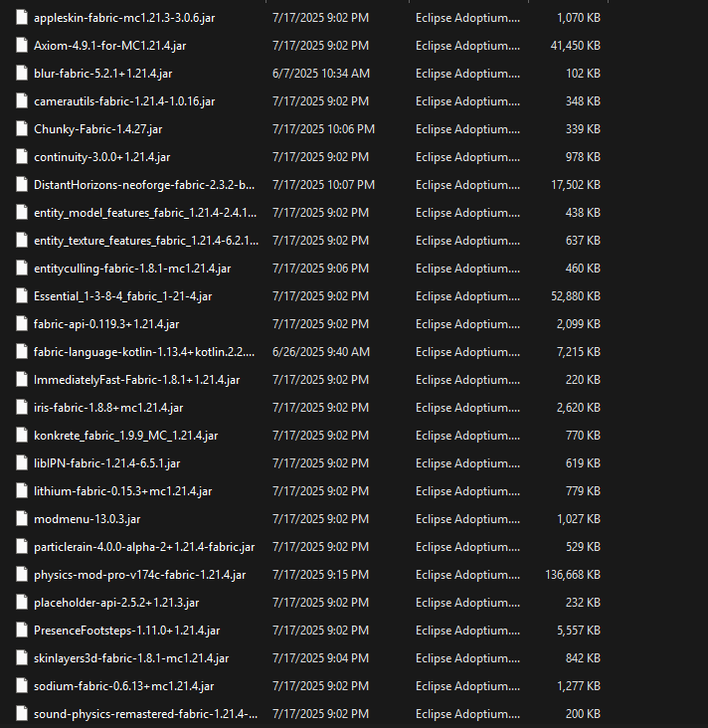This screenshot has height=728, width=708.
Task: Click the PresenceFootsteps-1.11.0 file icon
Action: pyautogui.click(x=21, y=631)
